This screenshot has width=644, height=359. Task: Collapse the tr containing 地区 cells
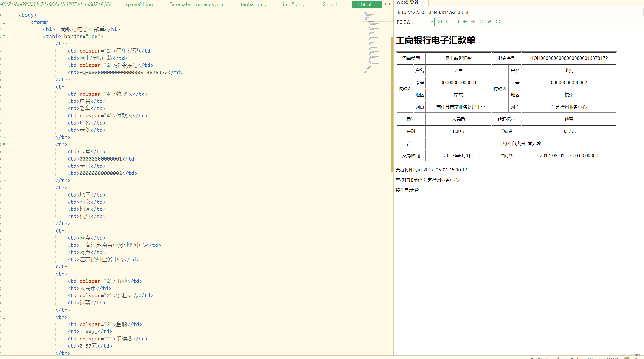[x=4, y=188]
